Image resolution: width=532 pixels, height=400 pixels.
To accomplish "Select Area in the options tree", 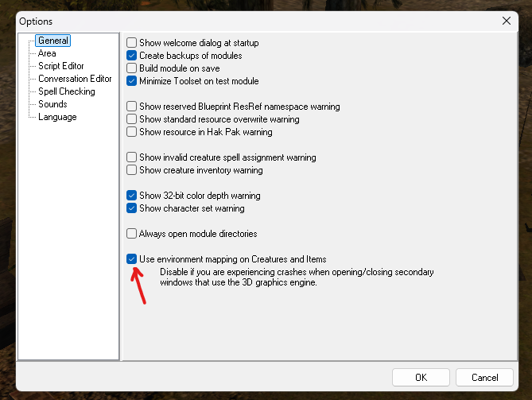I will click(x=47, y=53).
